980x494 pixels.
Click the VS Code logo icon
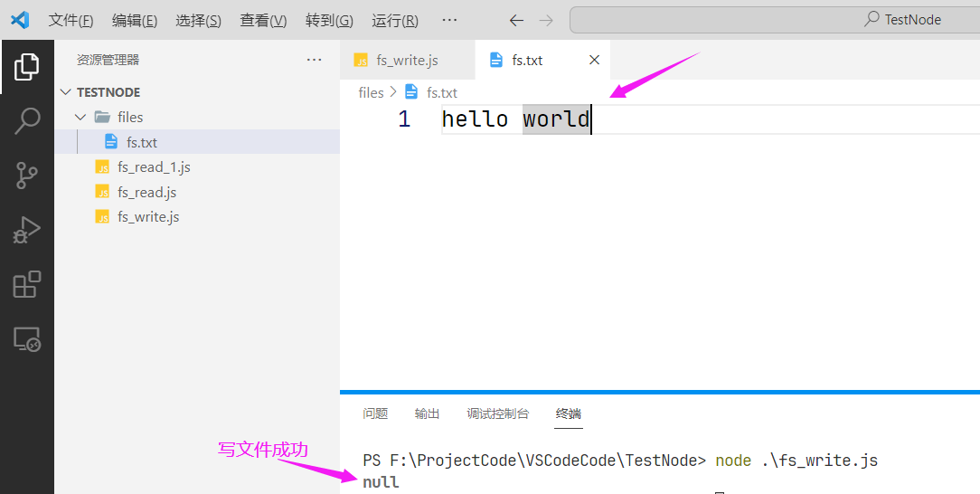pos(19,20)
